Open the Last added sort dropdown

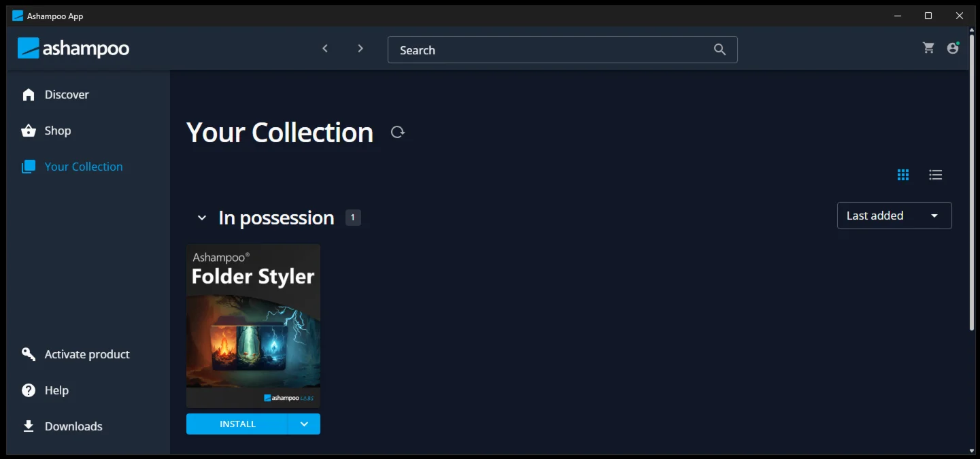coord(894,216)
